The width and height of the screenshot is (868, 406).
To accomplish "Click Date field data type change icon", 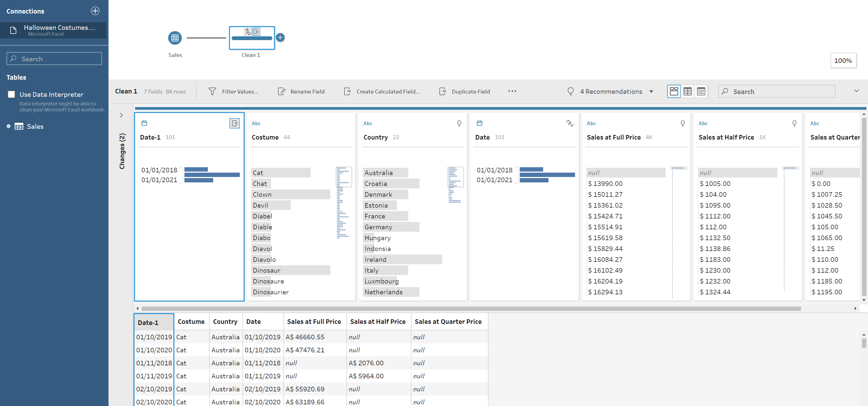I will tap(569, 123).
